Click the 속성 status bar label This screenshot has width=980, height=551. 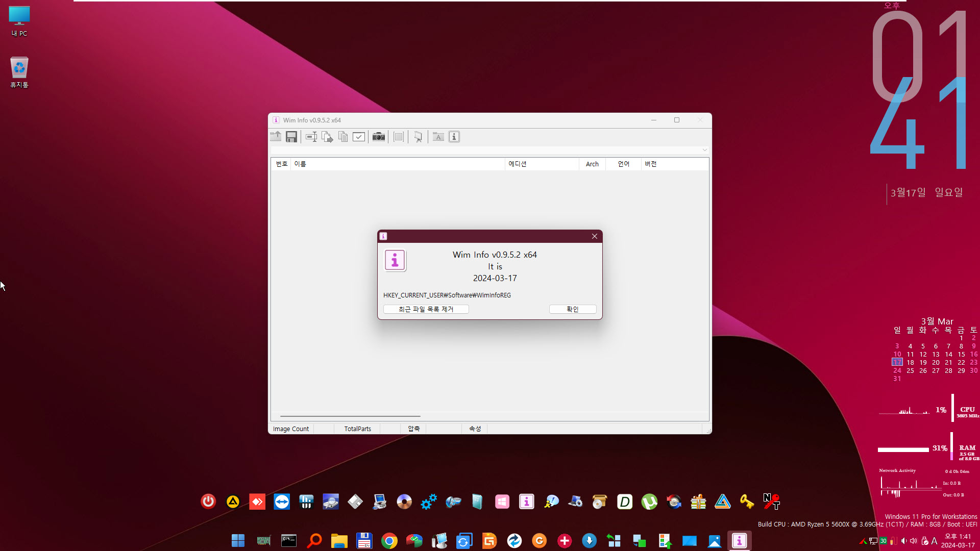pyautogui.click(x=475, y=429)
